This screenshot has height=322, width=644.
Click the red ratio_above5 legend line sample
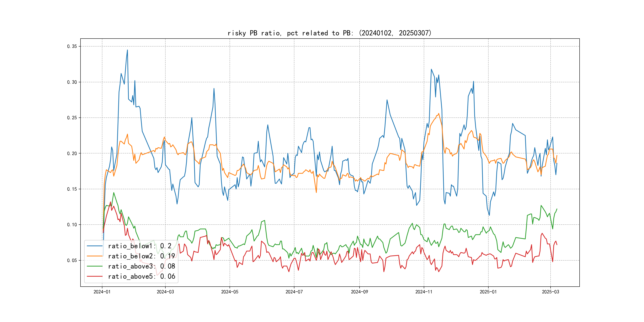[x=94, y=276]
